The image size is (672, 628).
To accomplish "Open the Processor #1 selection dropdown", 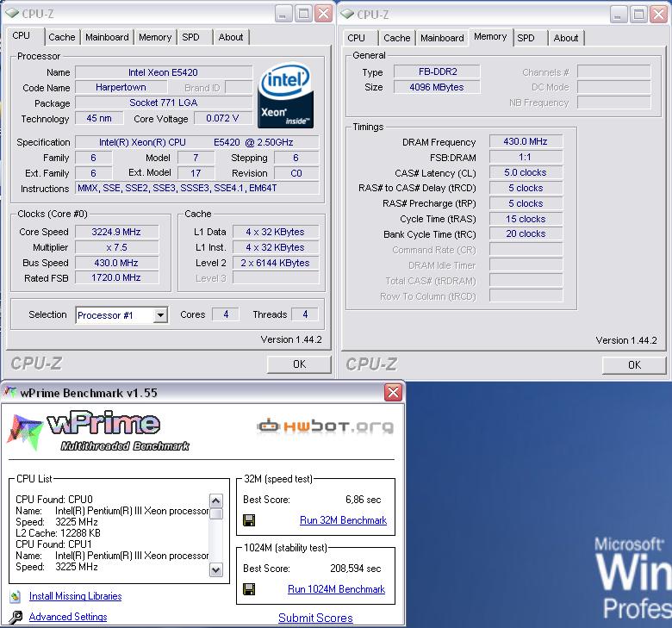I will 160,315.
